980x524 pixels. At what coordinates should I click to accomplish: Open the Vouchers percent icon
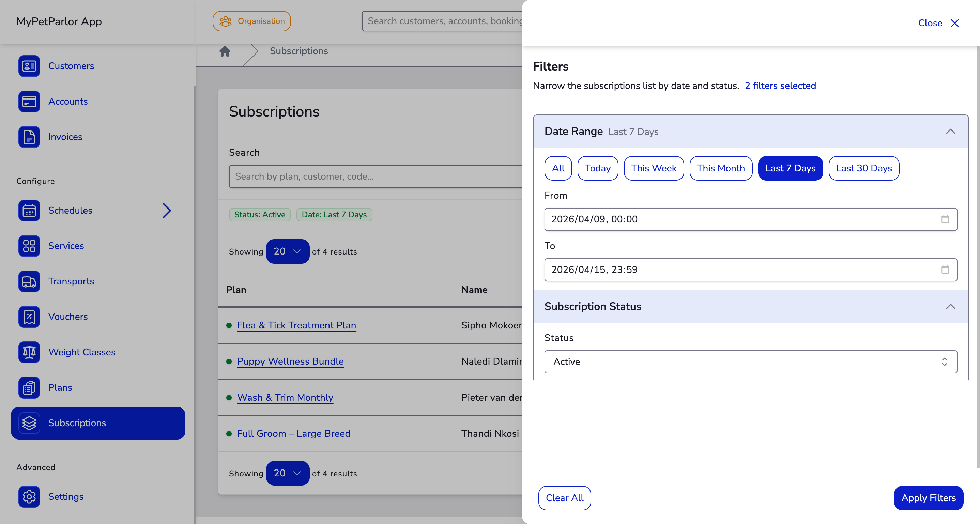coord(29,317)
